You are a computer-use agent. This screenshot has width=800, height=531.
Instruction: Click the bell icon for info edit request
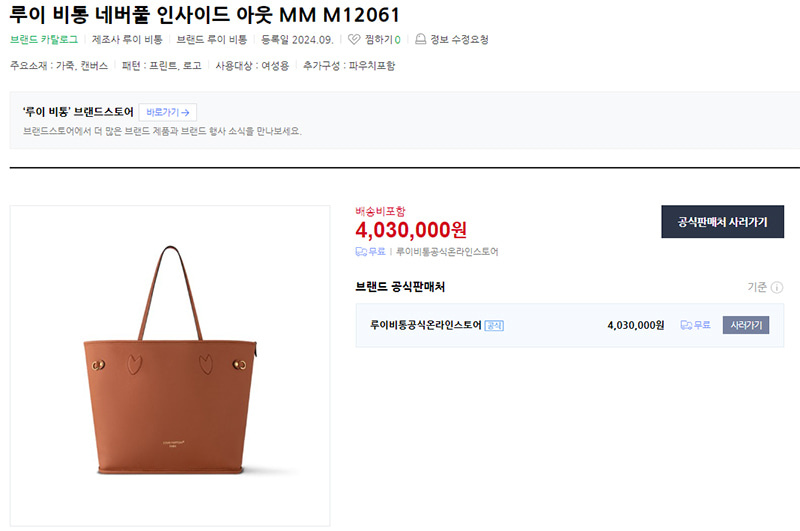click(x=420, y=39)
